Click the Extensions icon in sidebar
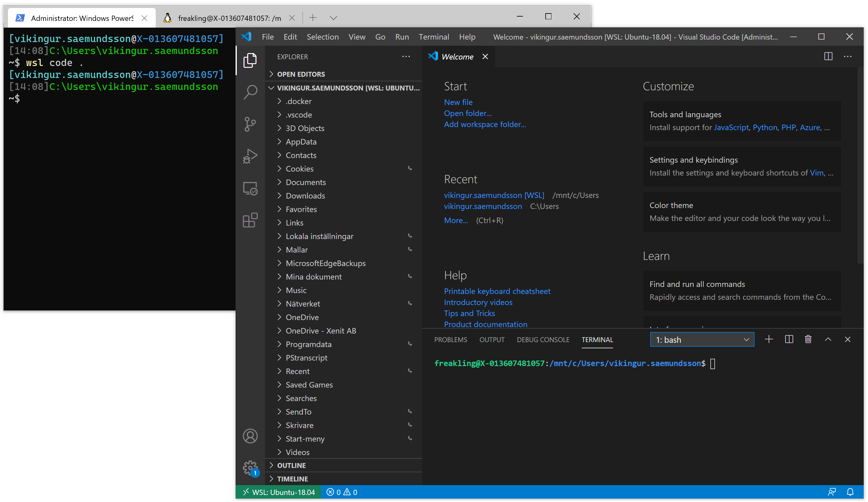The width and height of the screenshot is (868, 502). click(x=251, y=219)
